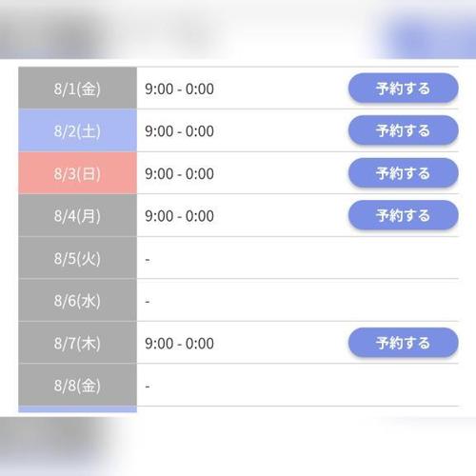Select the red 8/3(日) date cell
The image size is (476, 476).
click(x=77, y=173)
